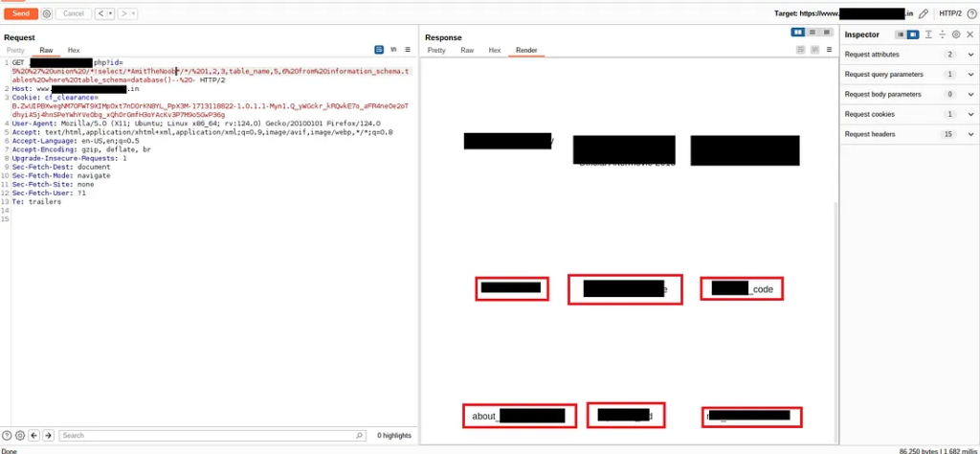Open the Request pane hamburger menu
Viewport: 980px width, 454px height.
408,50
